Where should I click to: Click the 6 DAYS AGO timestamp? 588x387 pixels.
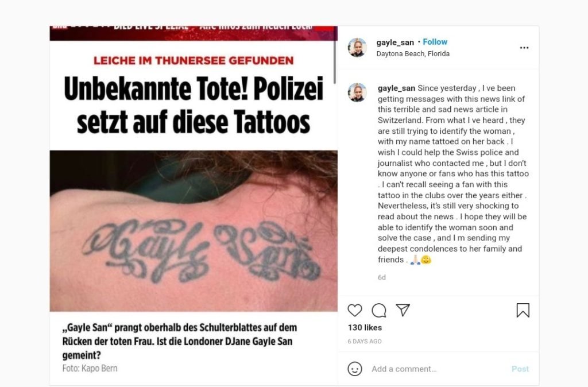point(365,341)
